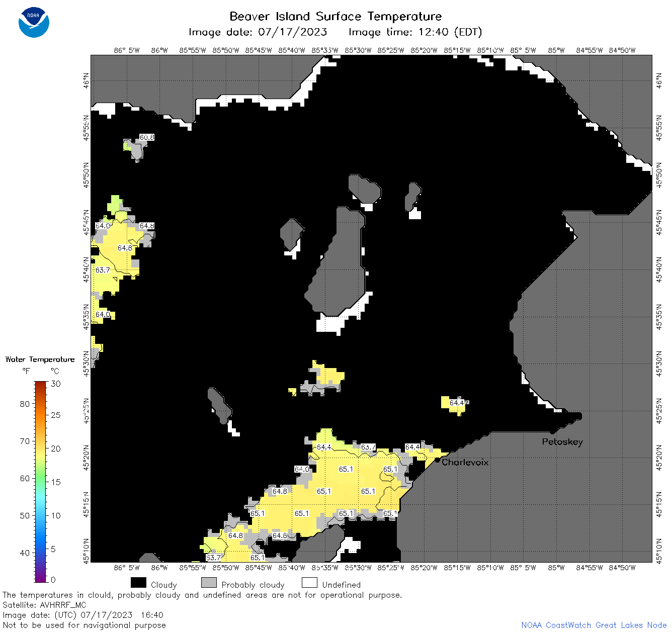Click the 'Cloudy' legend label
The height and width of the screenshot is (633, 672).
click(x=164, y=585)
